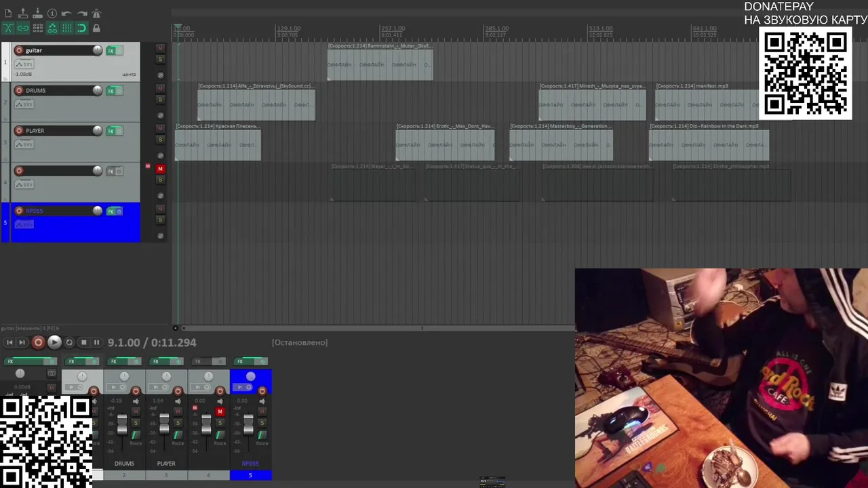The height and width of the screenshot is (488, 868).
Task: Arm the RP355 track for recording
Action: (x=19, y=211)
